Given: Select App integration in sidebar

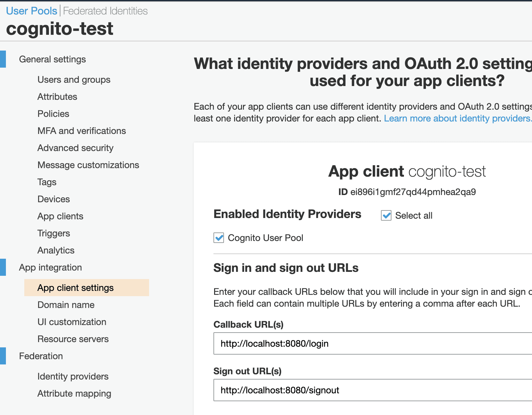Looking at the screenshot, I should pyautogui.click(x=51, y=267).
